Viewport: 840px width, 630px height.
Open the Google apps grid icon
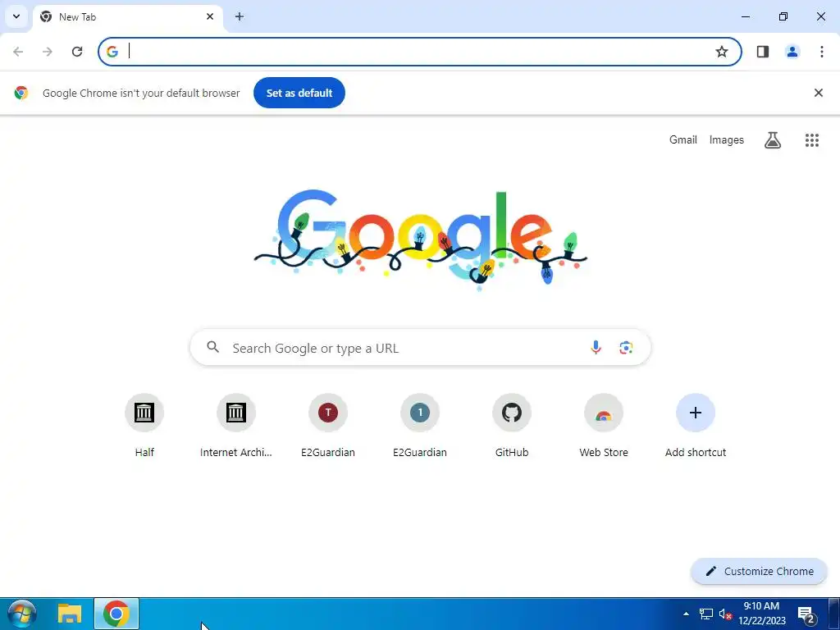[812, 139]
